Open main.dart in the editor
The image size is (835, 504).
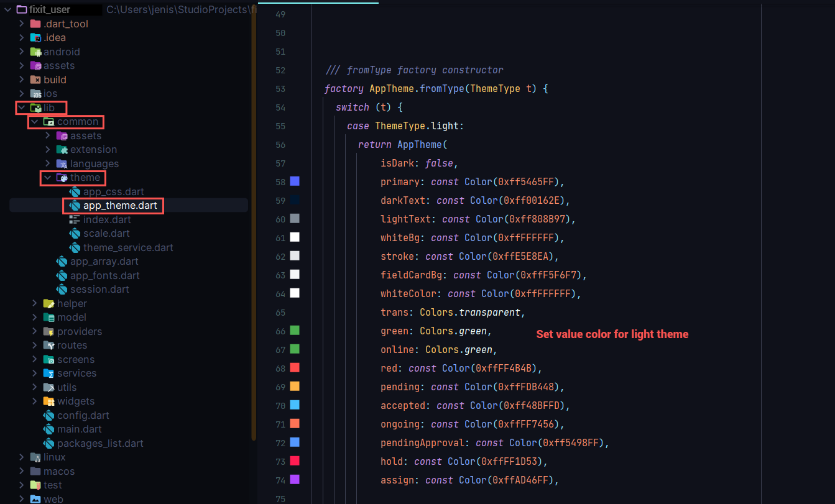point(79,429)
